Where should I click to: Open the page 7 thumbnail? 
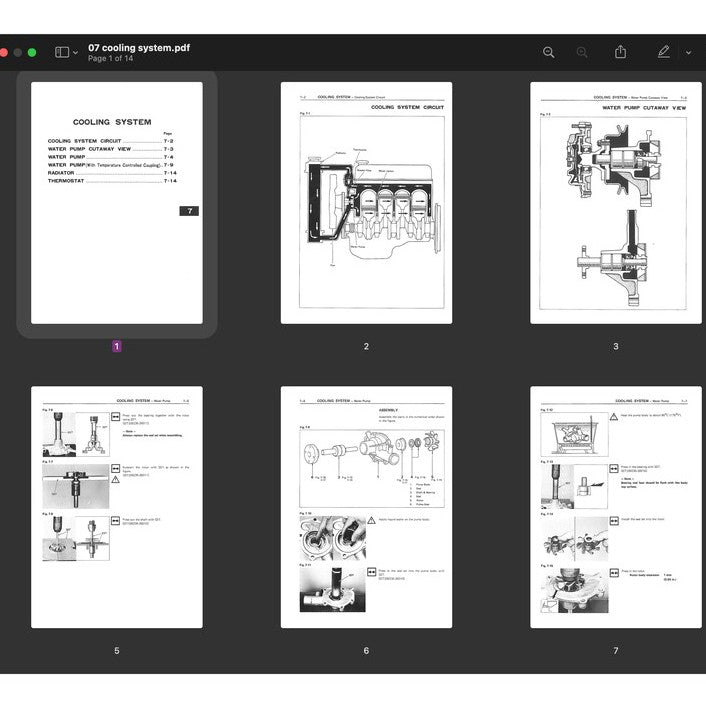615,507
